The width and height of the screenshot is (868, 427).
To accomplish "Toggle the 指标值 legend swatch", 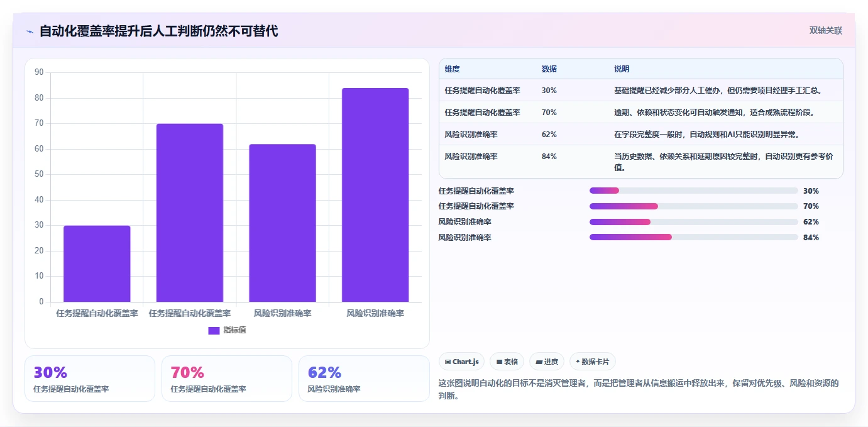I will click(214, 330).
